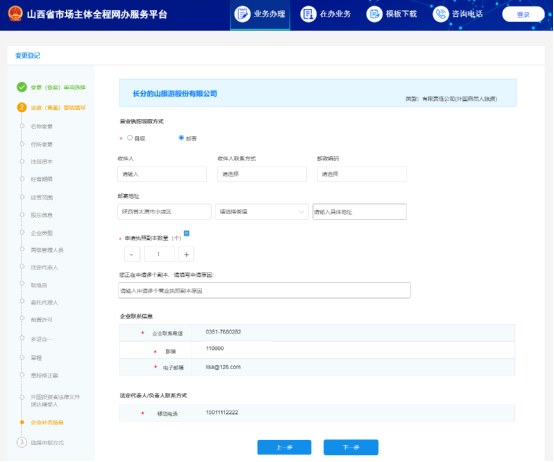Click the 上一步 button

pos(284,447)
